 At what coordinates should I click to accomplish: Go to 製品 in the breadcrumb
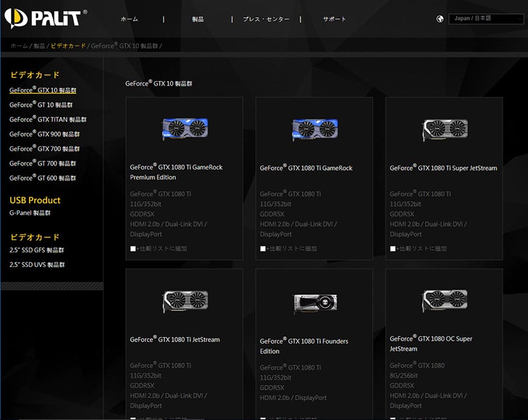39,45
